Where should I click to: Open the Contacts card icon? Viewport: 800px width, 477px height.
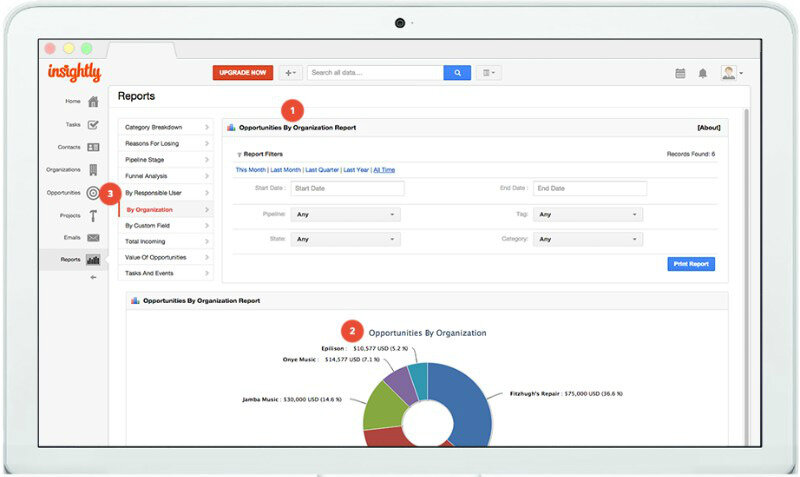click(93, 147)
